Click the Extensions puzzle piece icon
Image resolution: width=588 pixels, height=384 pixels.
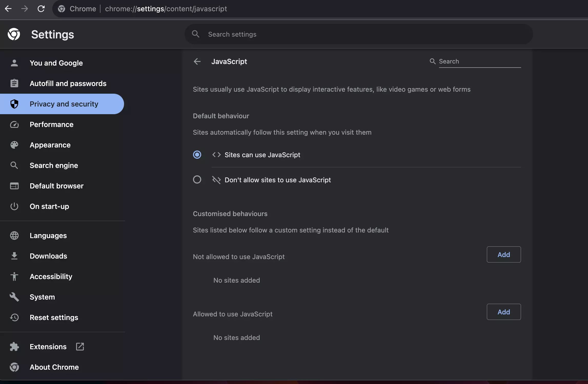coord(13,346)
